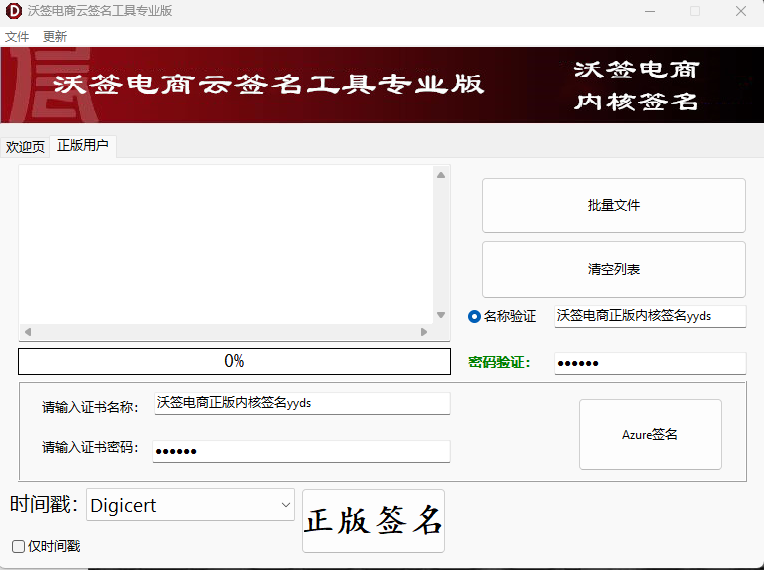Close the application window
Viewport: 764px width, 570px height.
point(741,11)
